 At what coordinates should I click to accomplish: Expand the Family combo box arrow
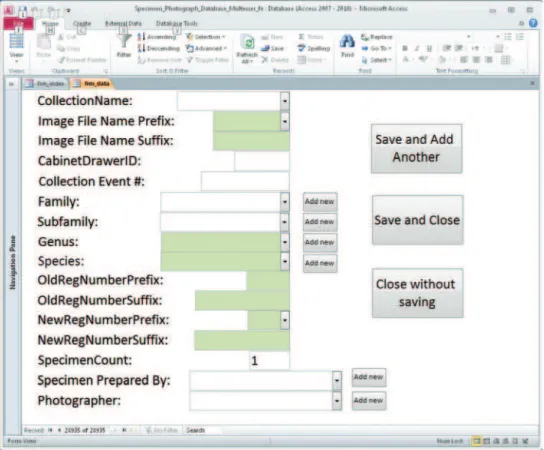pyautogui.click(x=284, y=202)
